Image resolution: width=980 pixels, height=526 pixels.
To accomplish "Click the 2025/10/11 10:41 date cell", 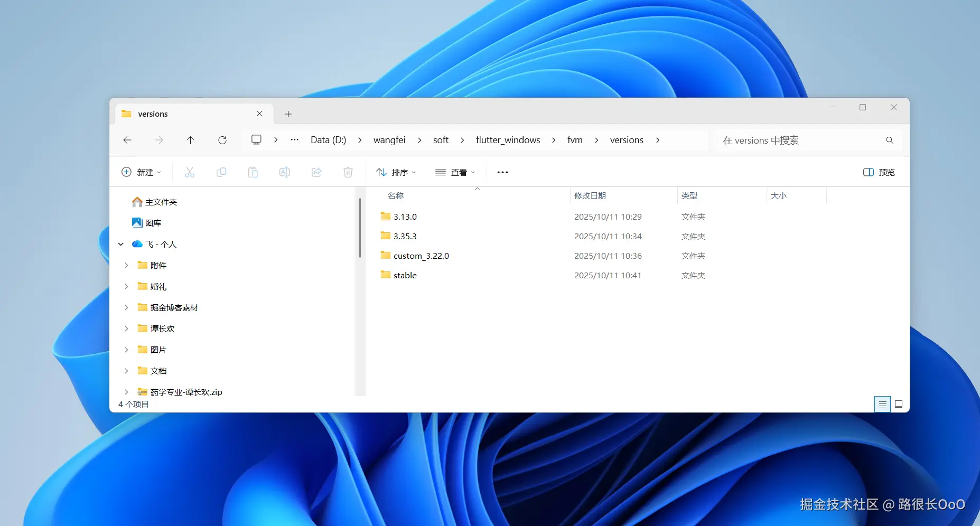I will tap(608, 275).
